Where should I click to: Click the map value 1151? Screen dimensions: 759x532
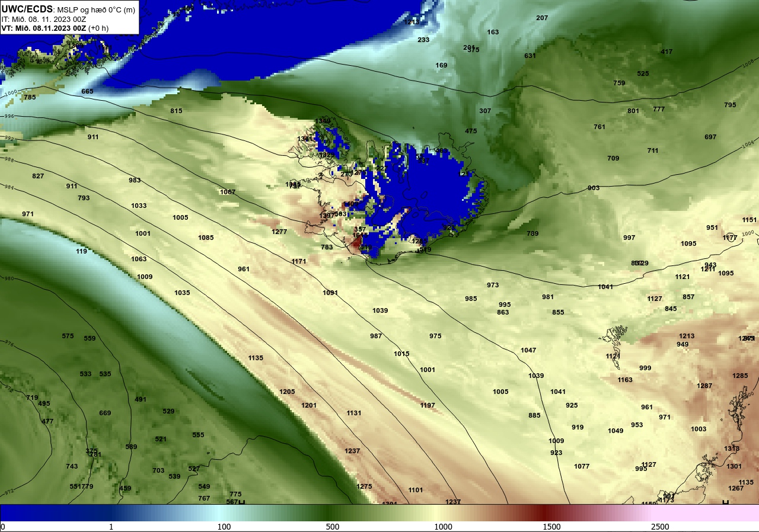click(750, 220)
